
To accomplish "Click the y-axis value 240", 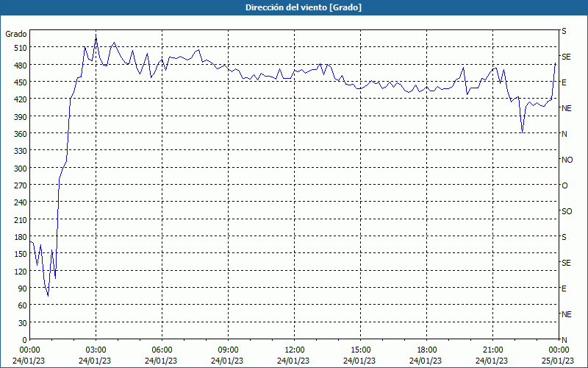I will point(21,202).
